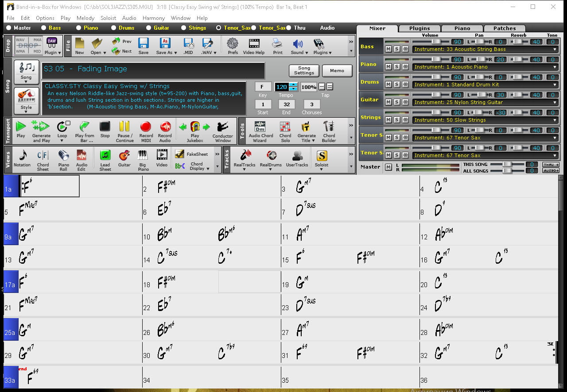
Task: Open the Piano Roll view
Action: point(64,160)
